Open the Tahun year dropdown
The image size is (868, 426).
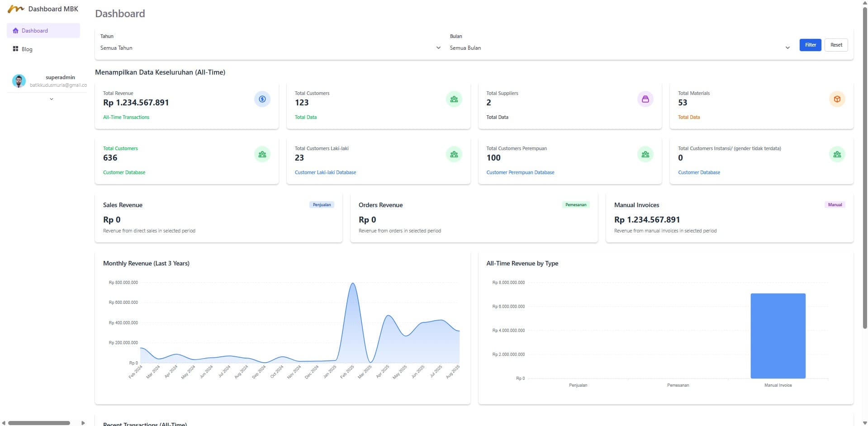270,48
